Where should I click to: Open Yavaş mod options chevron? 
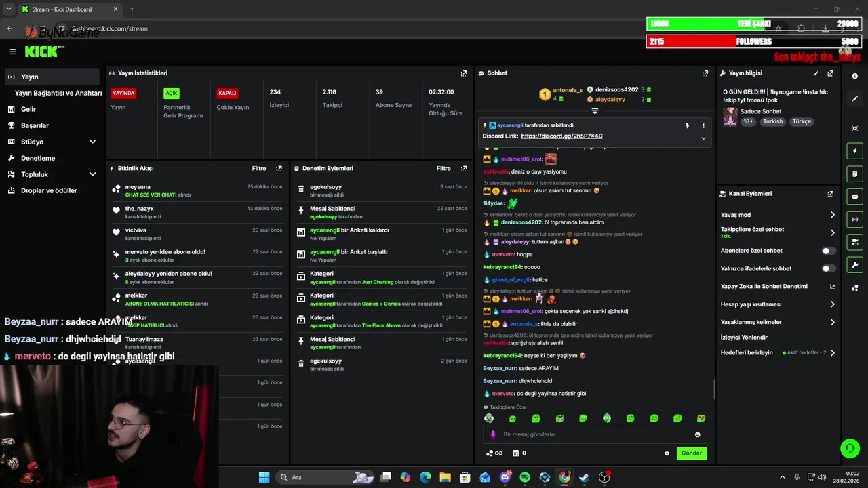[833, 215]
